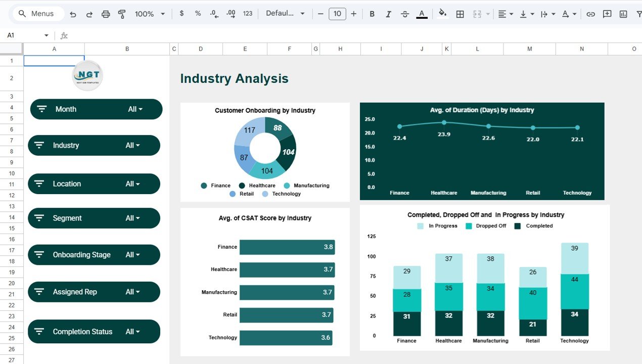This screenshot has height=364, width=642.
Task: Toggle bold formatting
Action: click(x=372, y=14)
